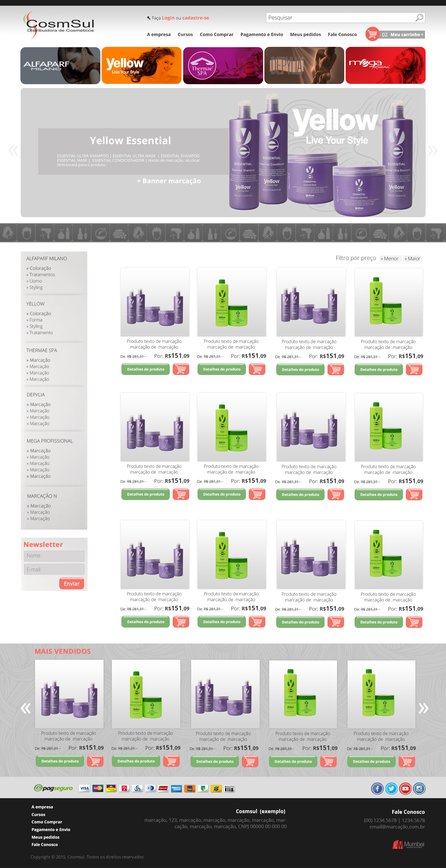Viewport: 446px width, 868px height.
Task: Click the search magnifier icon
Action: 419,18
